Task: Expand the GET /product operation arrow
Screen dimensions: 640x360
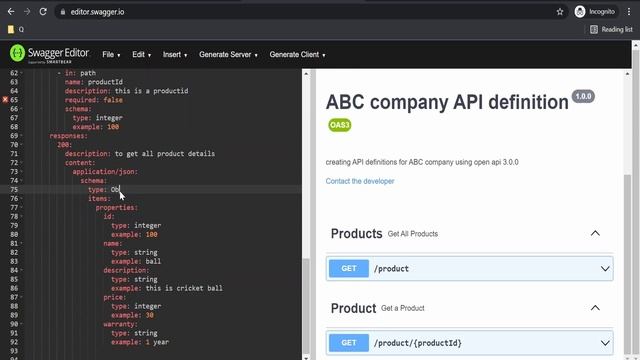Action: pyautogui.click(x=605, y=269)
